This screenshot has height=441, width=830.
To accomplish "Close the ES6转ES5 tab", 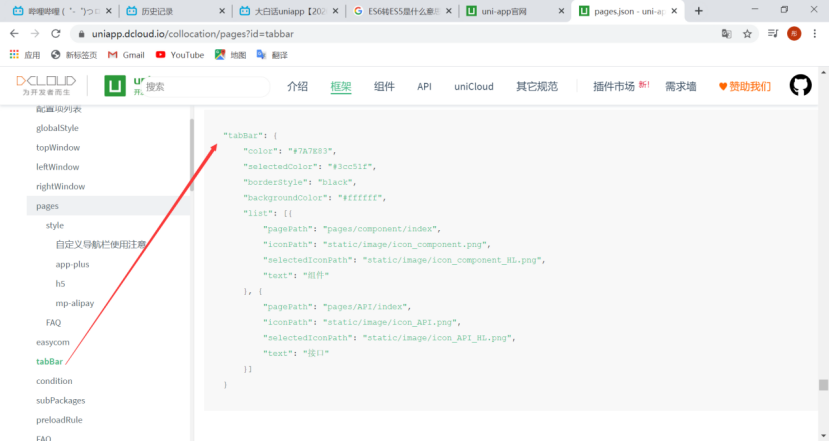I will (x=448, y=11).
